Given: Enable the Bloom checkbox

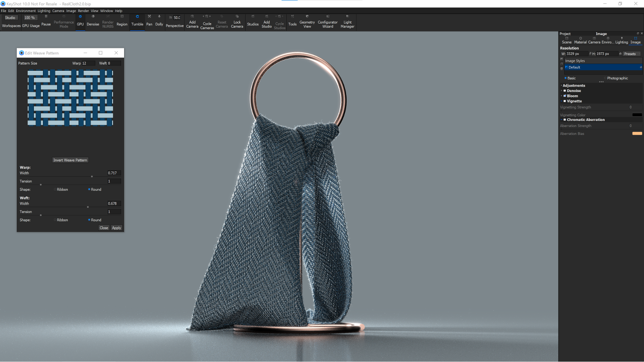Looking at the screenshot, I should [565, 96].
